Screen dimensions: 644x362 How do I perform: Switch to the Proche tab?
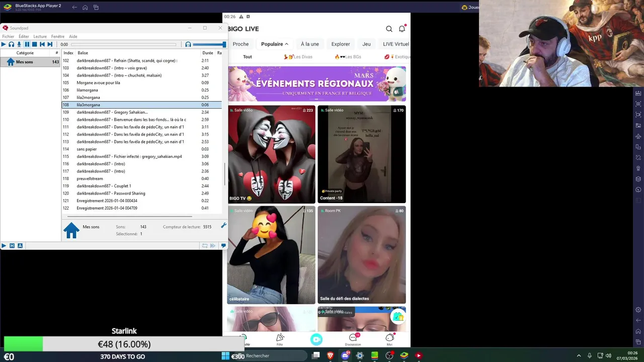(240, 44)
